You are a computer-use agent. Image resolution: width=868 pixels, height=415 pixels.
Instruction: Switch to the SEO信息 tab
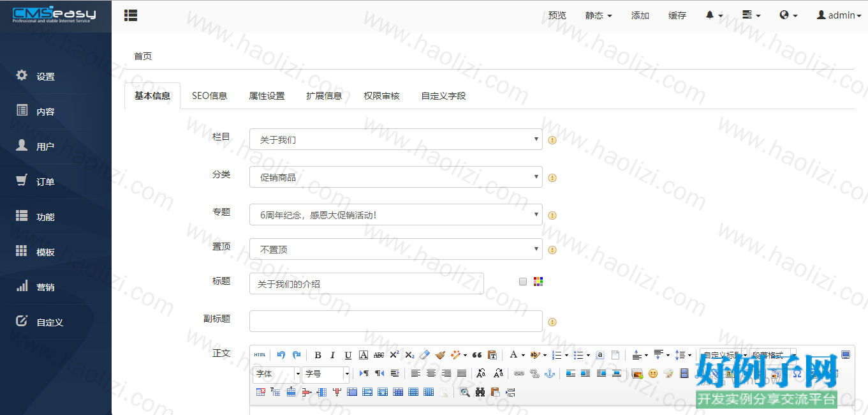[x=209, y=96]
